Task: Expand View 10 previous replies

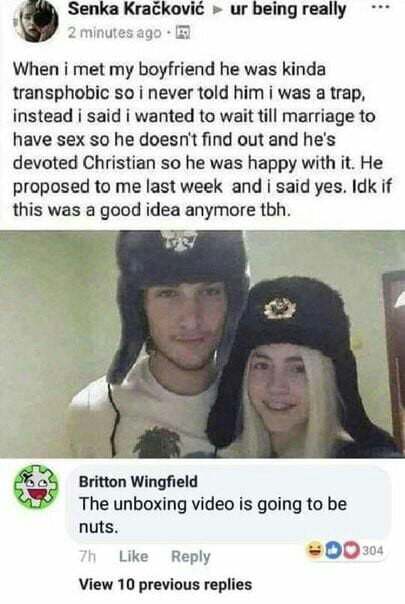Action: (165, 584)
